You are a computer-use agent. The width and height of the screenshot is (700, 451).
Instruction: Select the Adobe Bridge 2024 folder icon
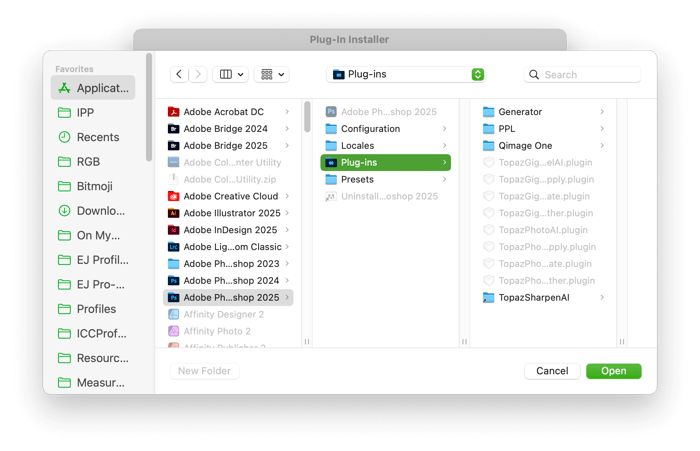(x=173, y=129)
